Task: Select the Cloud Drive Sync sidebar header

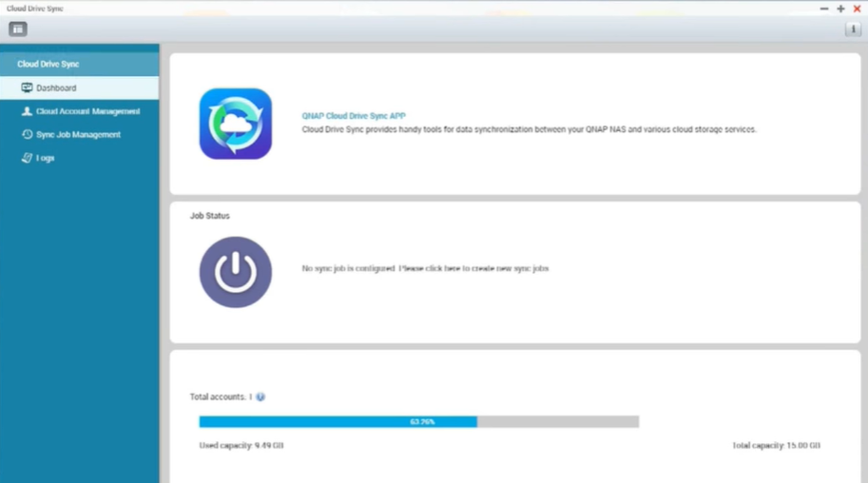Action: tap(79, 65)
